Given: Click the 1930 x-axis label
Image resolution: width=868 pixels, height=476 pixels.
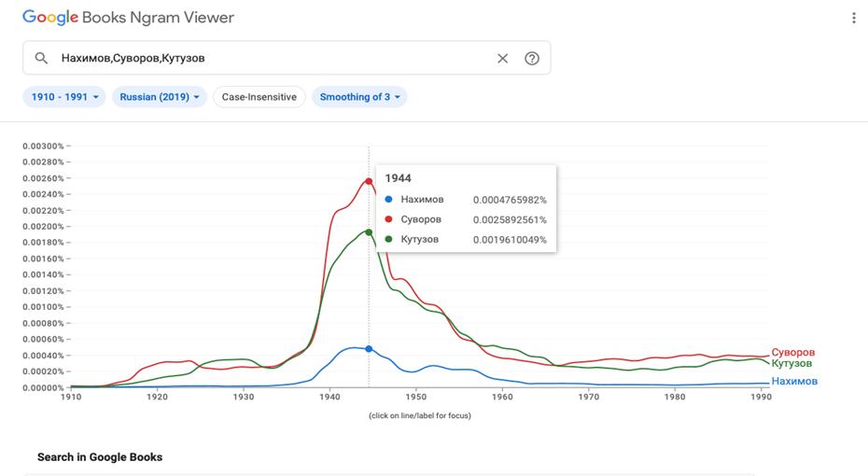Looking at the screenshot, I should point(244,397).
